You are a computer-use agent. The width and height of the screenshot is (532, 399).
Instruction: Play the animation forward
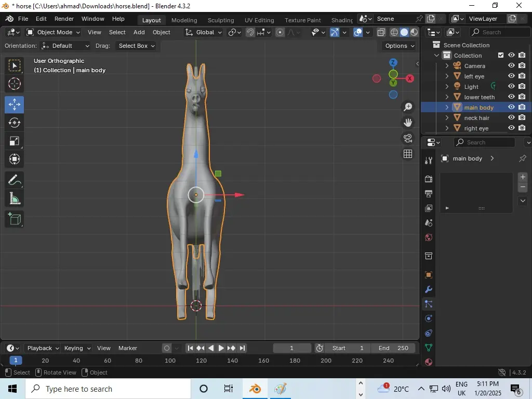coord(221,348)
